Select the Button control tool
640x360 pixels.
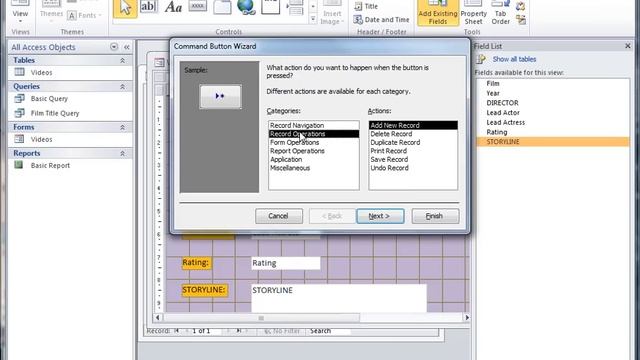[198, 6]
